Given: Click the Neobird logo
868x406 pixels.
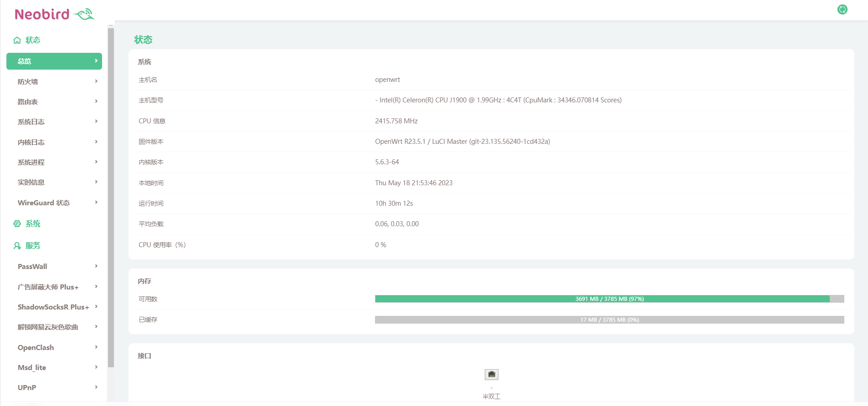Looking at the screenshot, I should (55, 14).
